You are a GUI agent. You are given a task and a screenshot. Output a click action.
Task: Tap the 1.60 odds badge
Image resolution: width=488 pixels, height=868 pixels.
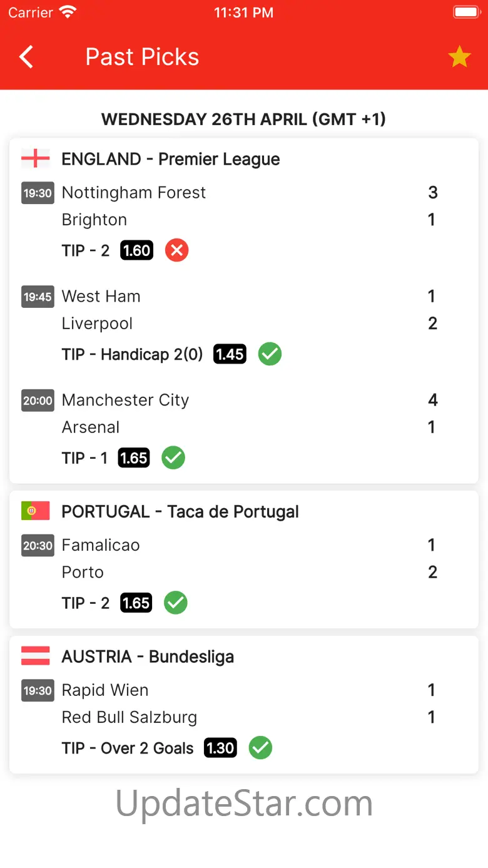tap(136, 251)
